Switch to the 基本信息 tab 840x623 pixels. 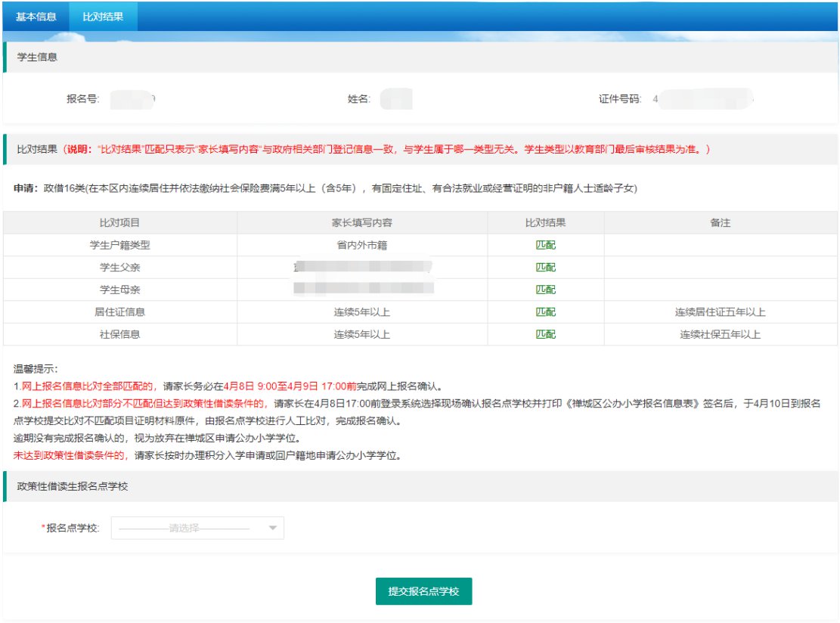pyautogui.click(x=36, y=16)
